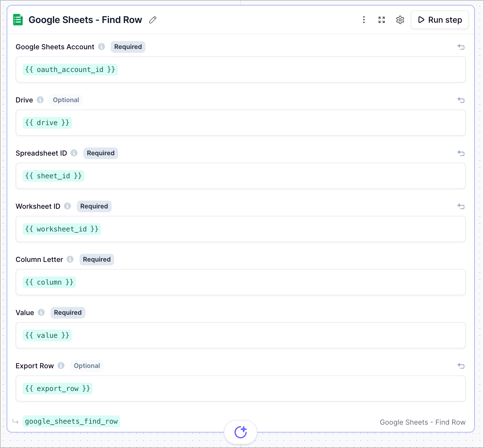Click the Google Sheets logo on the step card
The image size is (484, 448).
[18, 20]
